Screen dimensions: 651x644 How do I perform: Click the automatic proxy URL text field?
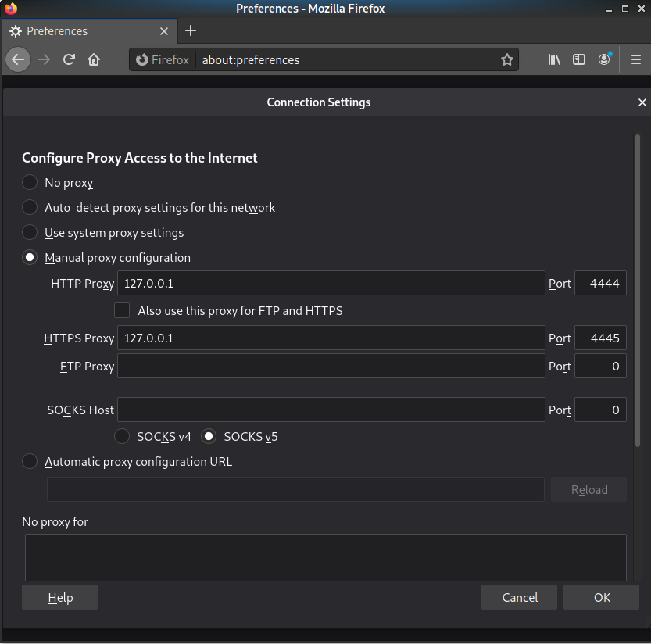coord(295,489)
